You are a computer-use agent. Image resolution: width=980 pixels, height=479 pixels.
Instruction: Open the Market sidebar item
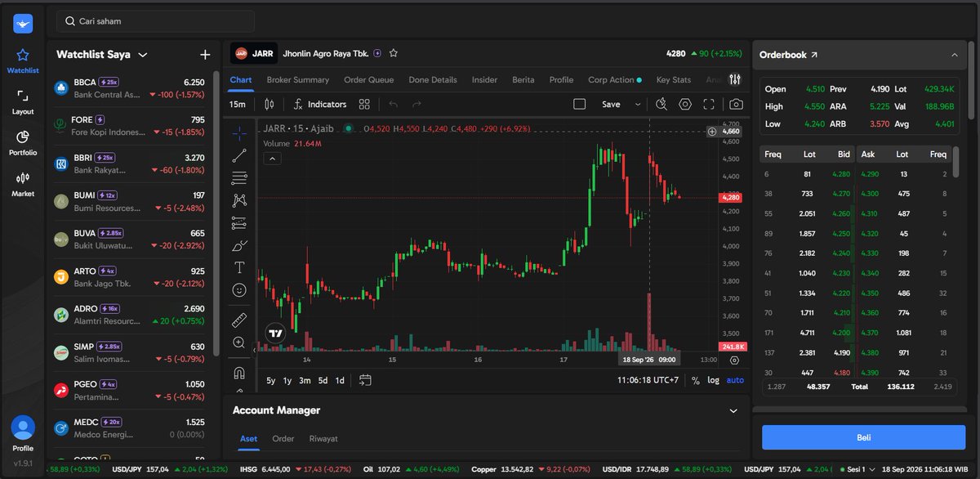tap(23, 184)
